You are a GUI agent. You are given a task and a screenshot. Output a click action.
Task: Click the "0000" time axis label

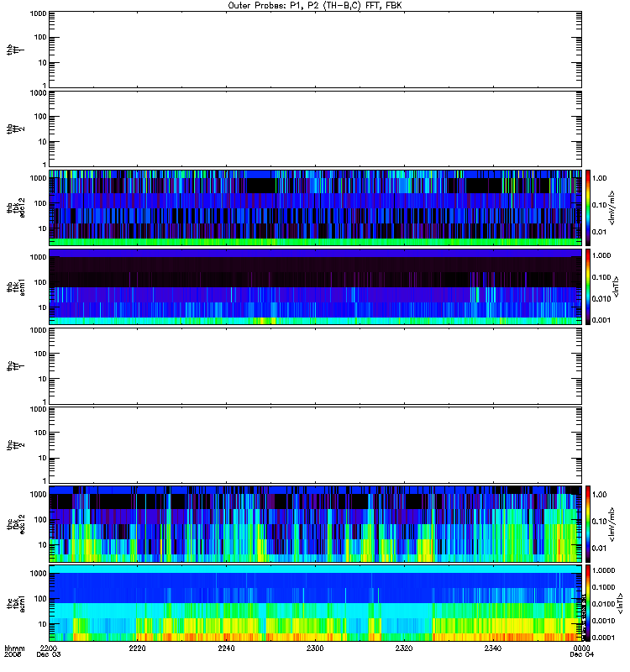click(581, 648)
